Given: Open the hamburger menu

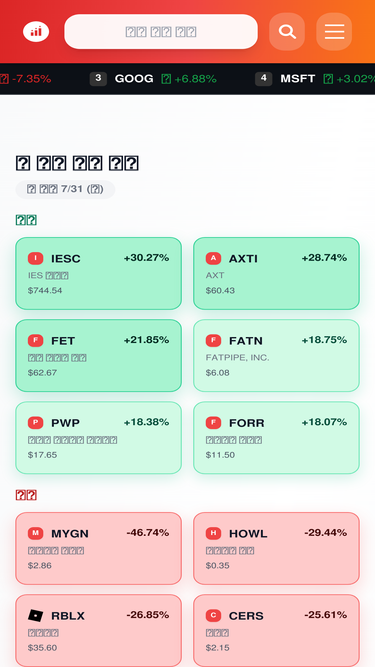Looking at the screenshot, I should 334,31.
